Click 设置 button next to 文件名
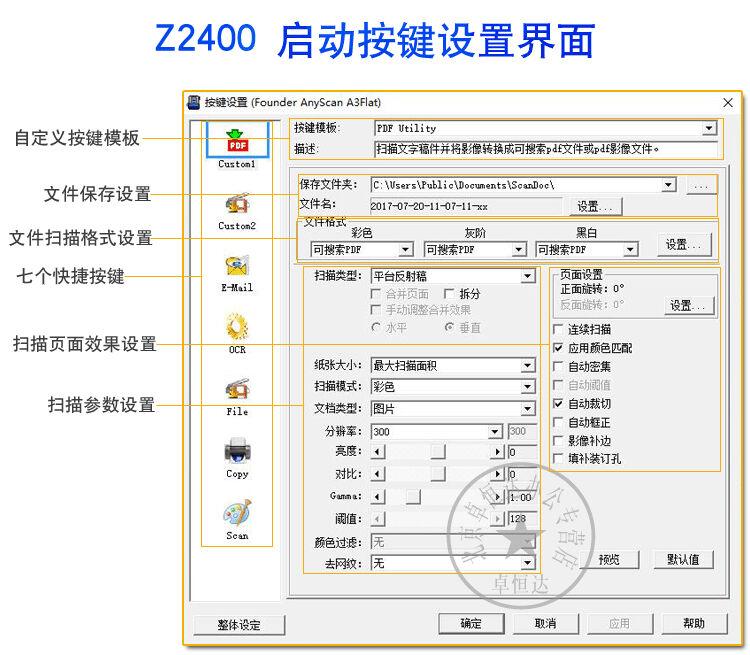The image size is (750, 655). (x=596, y=206)
